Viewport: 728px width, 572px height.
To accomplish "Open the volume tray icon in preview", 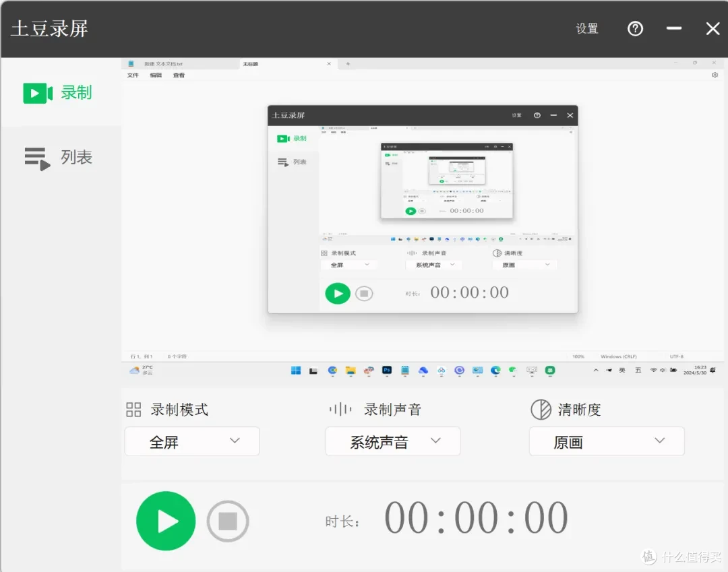I will 663,370.
